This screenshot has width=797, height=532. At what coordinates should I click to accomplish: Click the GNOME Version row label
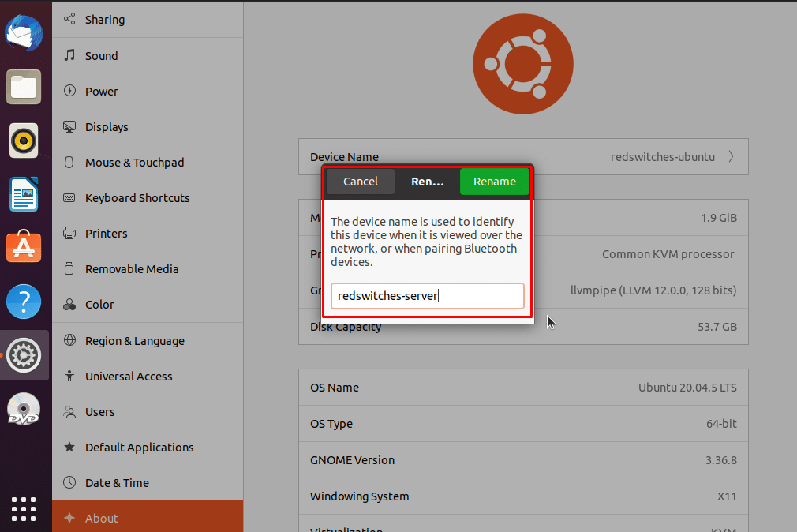pos(352,460)
